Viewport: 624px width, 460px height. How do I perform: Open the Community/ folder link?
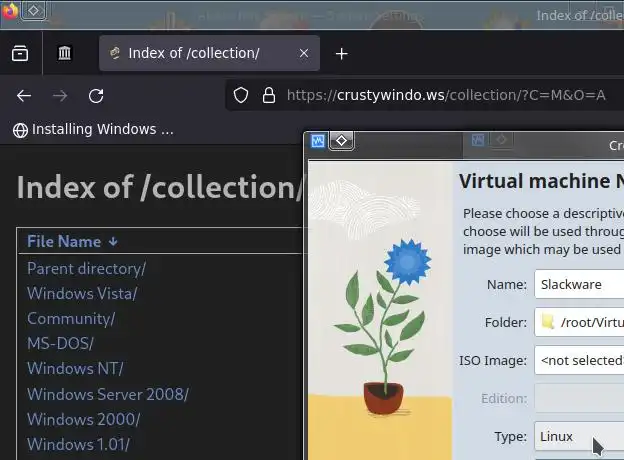point(71,319)
